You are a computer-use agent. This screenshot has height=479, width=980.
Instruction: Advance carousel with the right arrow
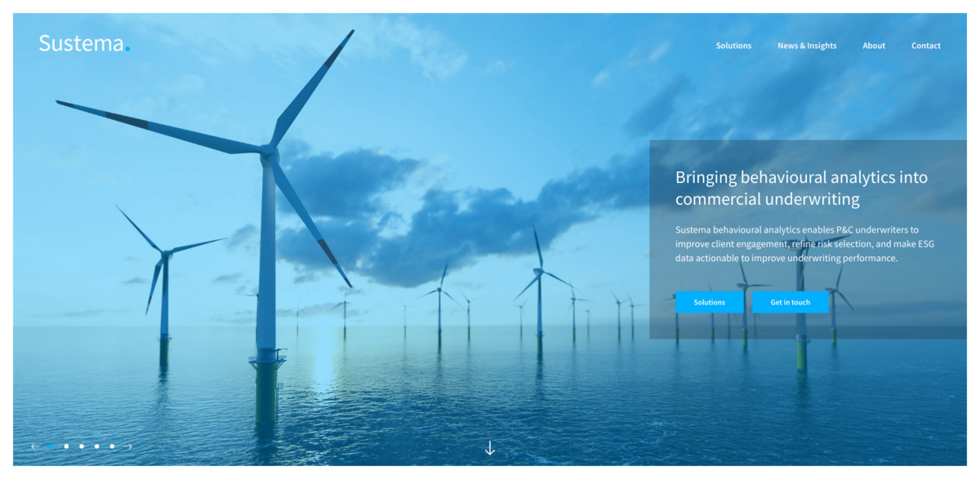pyautogui.click(x=128, y=446)
